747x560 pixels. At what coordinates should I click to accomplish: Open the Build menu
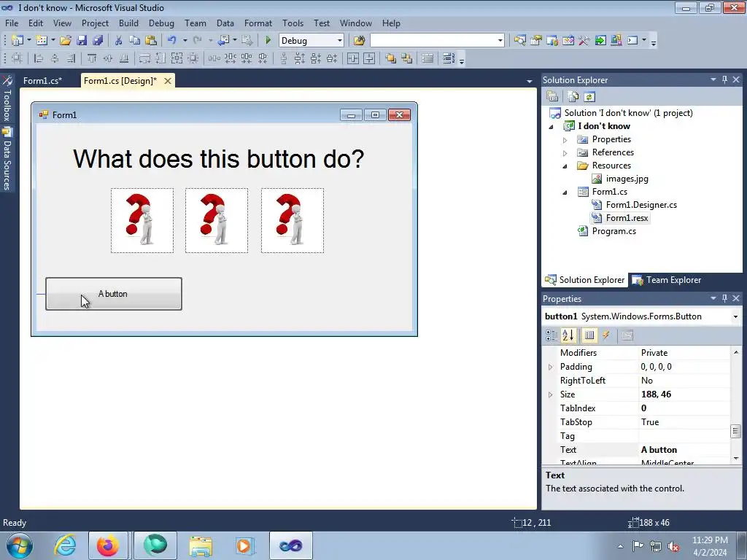[128, 23]
